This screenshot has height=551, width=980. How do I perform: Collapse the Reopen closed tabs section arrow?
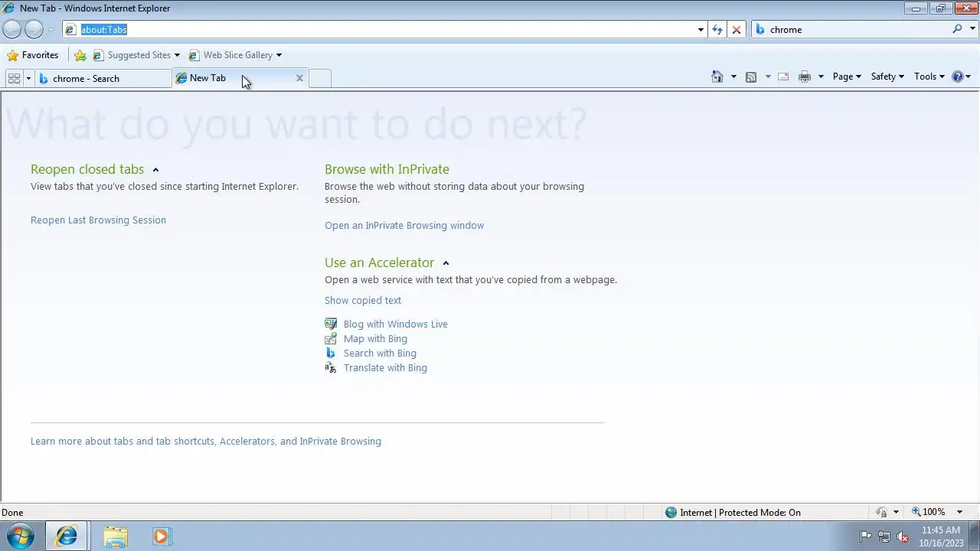tap(155, 170)
